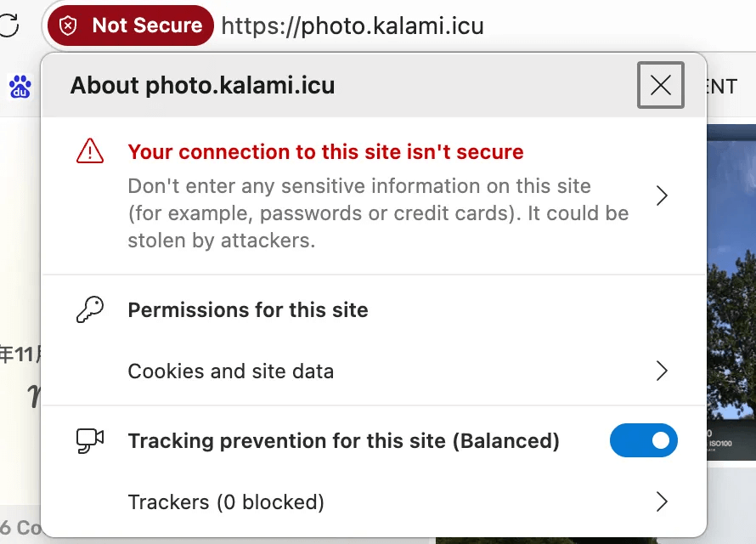The width and height of the screenshot is (756, 544).
Task: Open the Baidu paw bookmark icon
Action: (x=20, y=86)
